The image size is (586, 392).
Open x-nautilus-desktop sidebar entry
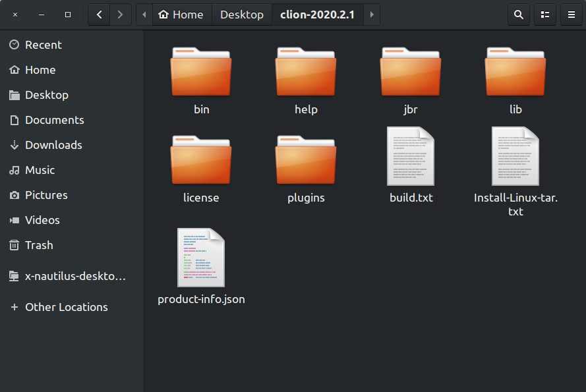coord(72,276)
